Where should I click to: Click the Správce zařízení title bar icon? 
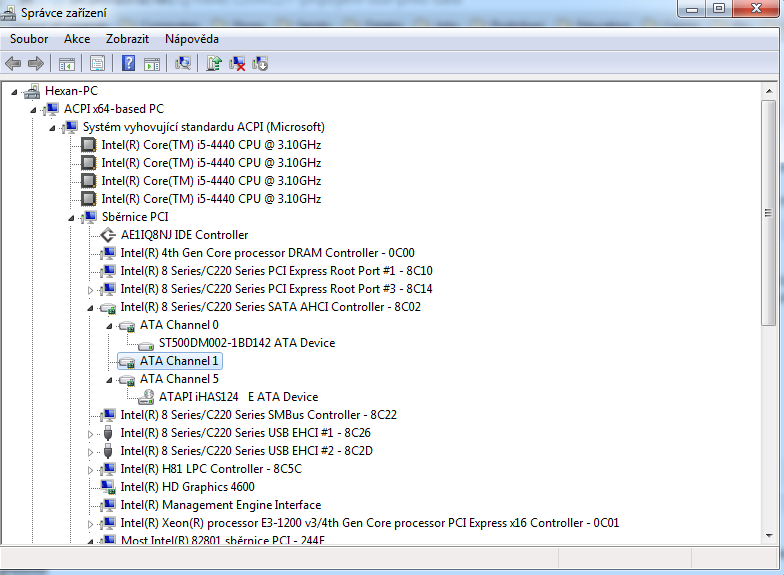(x=8, y=12)
